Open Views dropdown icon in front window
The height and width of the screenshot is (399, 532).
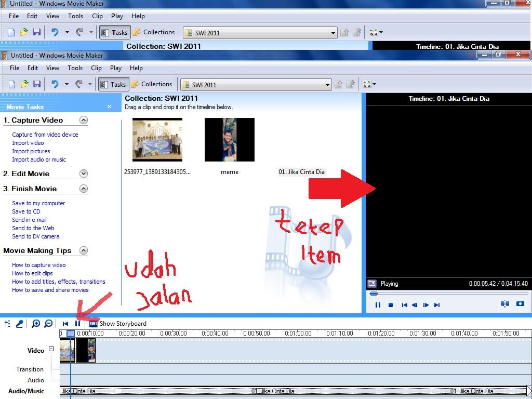369,84
